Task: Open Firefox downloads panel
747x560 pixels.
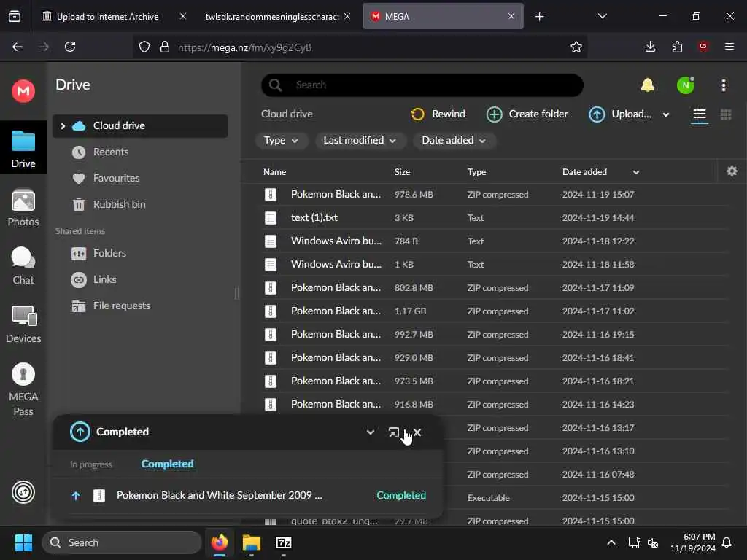Action: [x=650, y=47]
